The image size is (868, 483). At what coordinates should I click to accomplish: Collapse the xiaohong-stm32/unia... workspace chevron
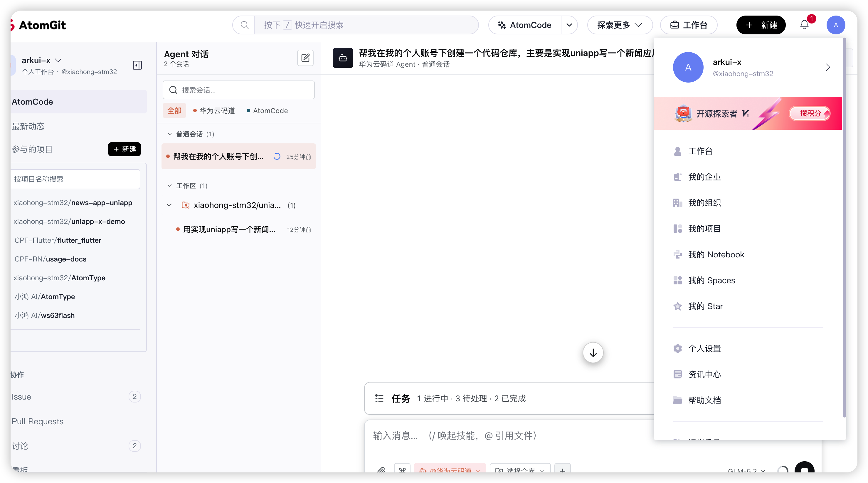tap(169, 205)
